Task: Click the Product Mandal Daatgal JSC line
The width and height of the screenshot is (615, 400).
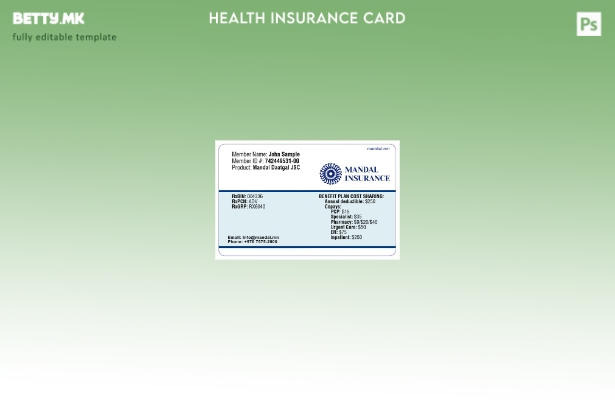Action: point(265,168)
